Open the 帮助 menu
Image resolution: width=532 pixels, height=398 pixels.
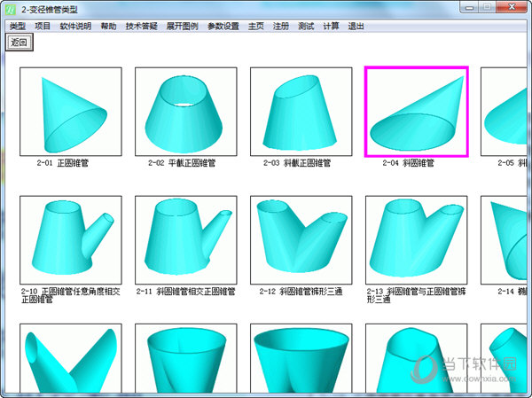tap(108, 26)
